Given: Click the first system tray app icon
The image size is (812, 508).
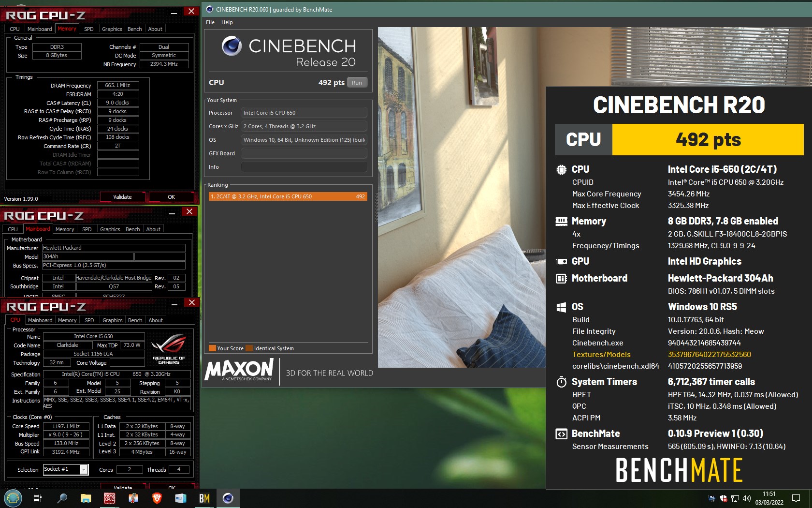Looking at the screenshot, I should pos(712,498).
